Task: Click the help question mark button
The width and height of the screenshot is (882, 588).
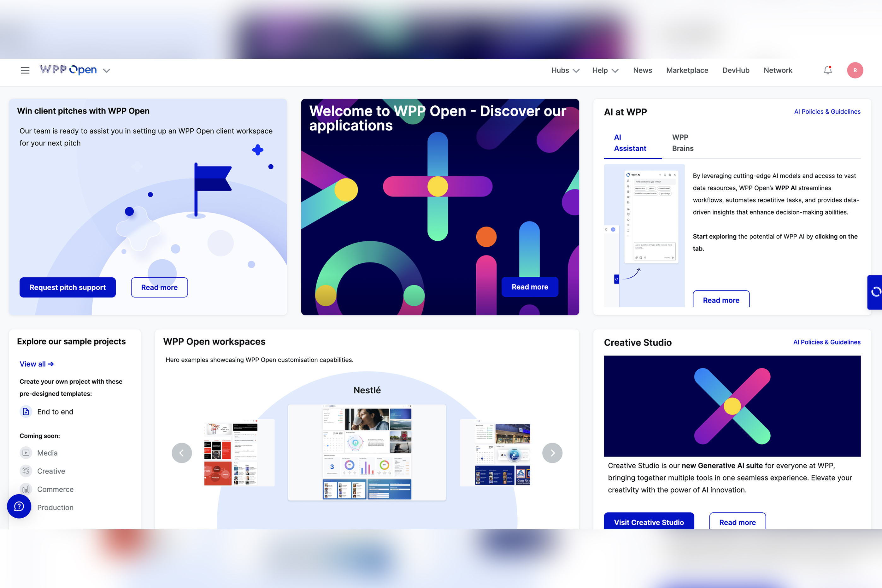Action: tap(19, 506)
